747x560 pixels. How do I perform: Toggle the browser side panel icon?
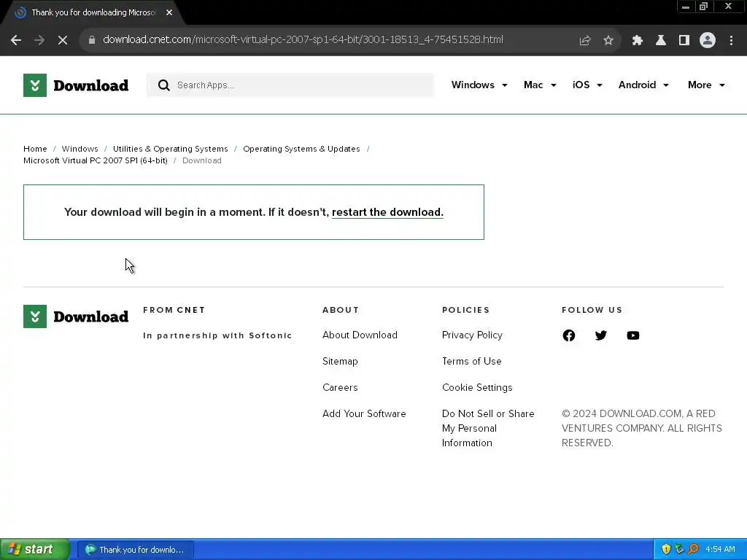pos(684,41)
